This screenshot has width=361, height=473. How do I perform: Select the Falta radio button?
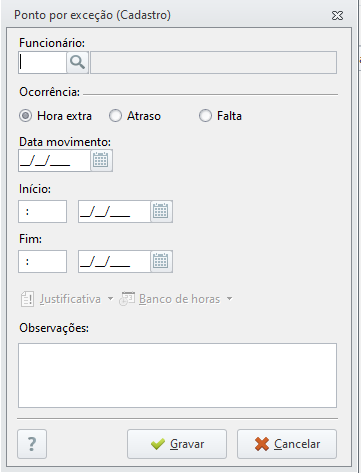pos(205,116)
